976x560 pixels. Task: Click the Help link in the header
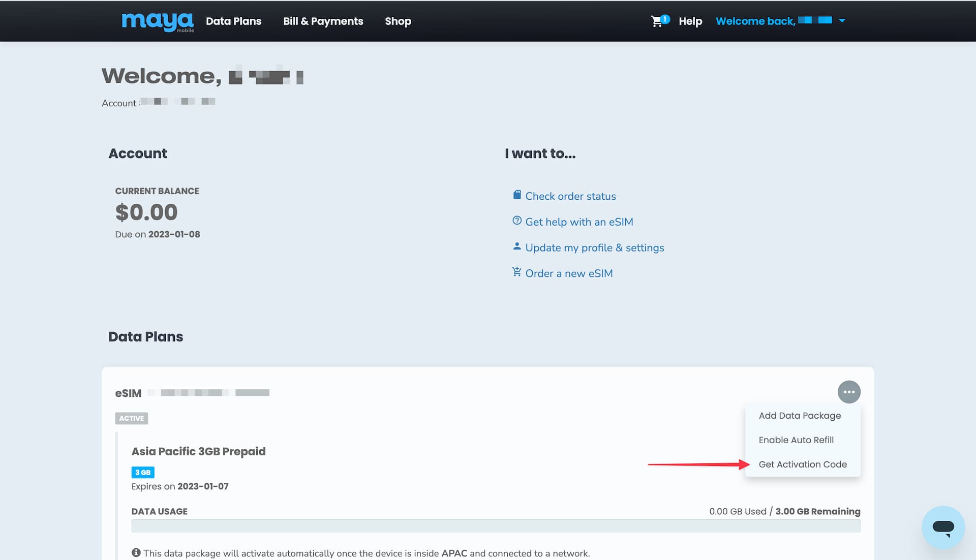(x=690, y=21)
